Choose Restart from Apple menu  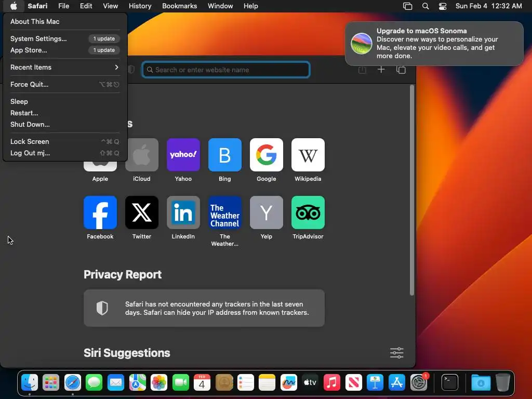tap(65, 113)
